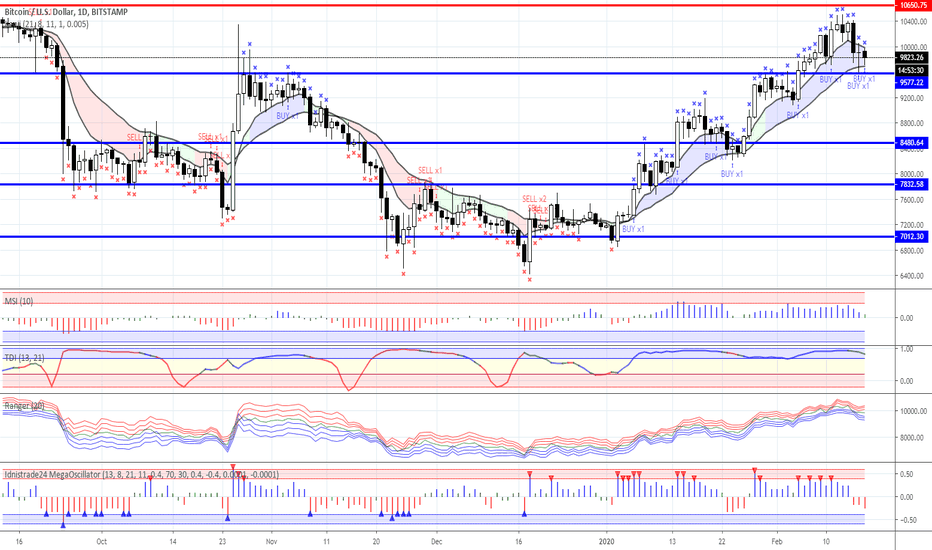Select the blue 8480.64 price label
The height and width of the screenshot is (550, 932).
click(x=912, y=143)
